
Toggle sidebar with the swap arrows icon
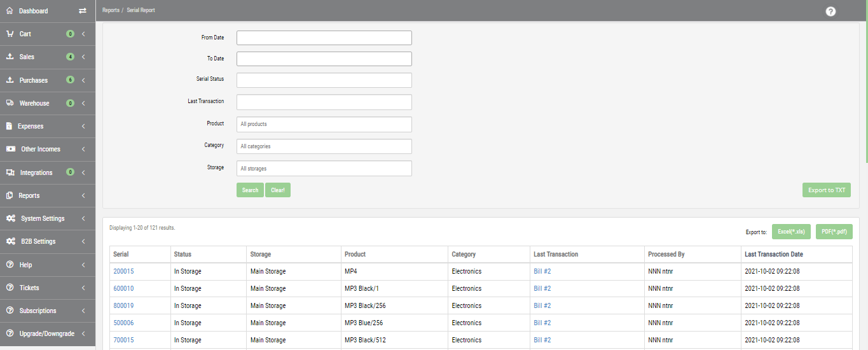82,11
